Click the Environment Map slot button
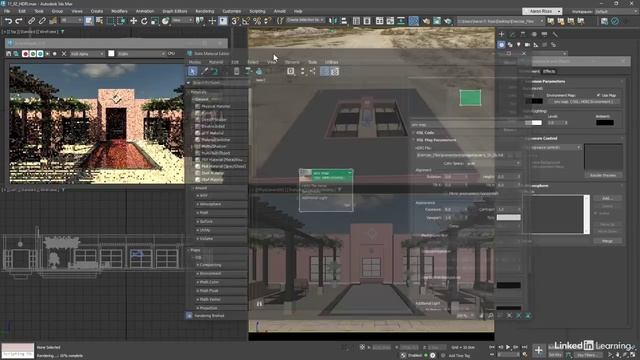 [x=583, y=102]
